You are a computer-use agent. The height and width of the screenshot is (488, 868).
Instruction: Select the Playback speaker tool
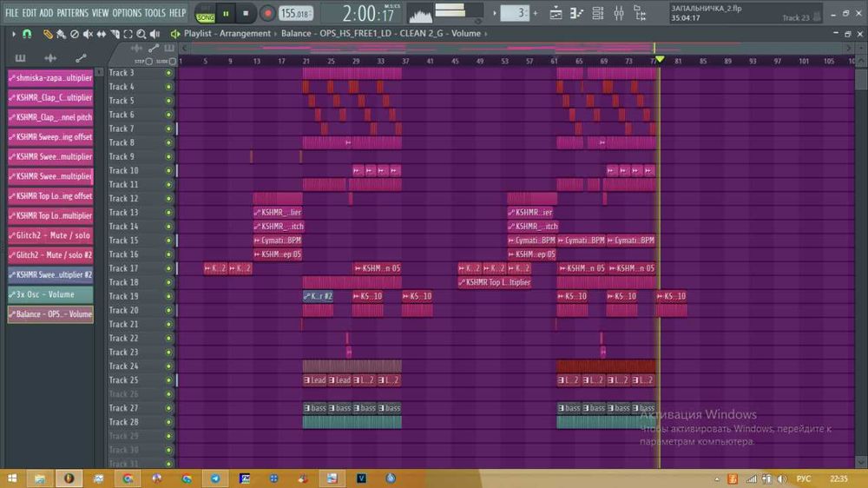(155, 35)
